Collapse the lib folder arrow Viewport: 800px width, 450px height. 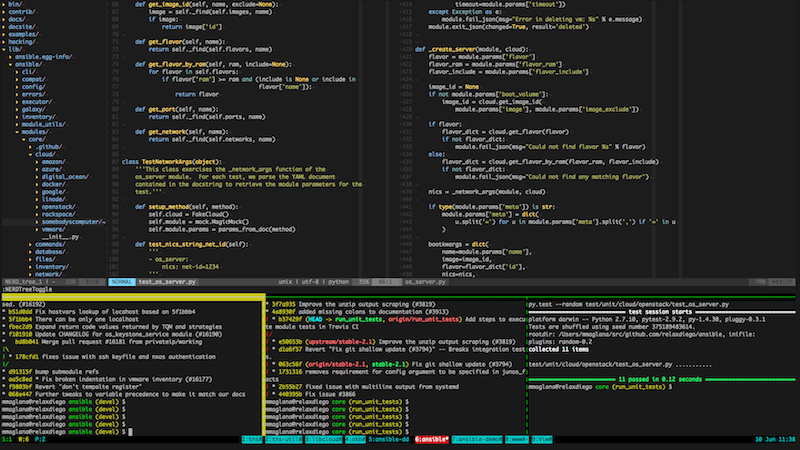tap(4, 49)
